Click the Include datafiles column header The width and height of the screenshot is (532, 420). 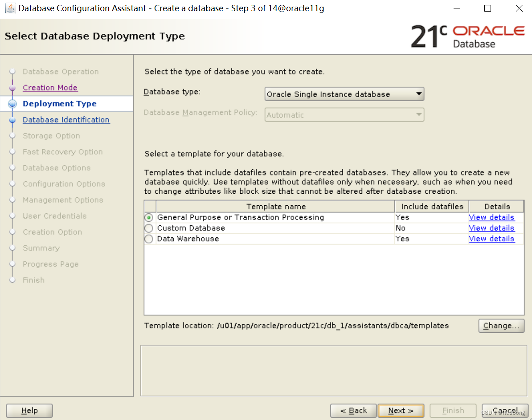[432, 206]
